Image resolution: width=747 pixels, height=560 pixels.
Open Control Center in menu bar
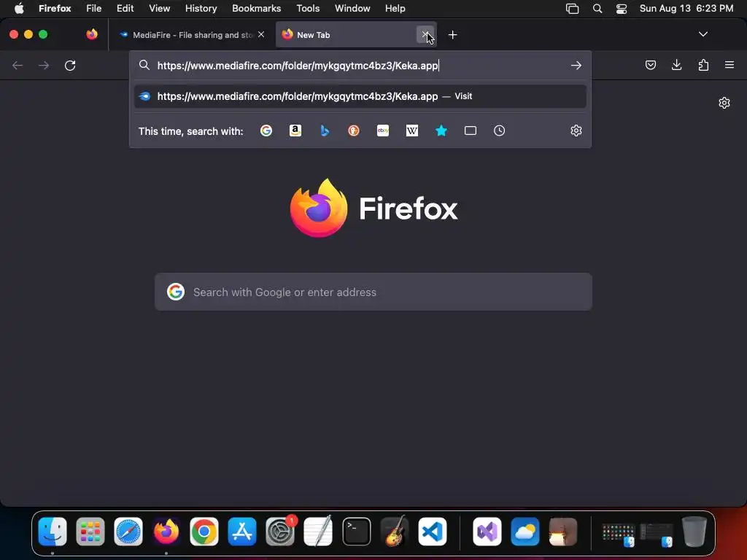pyautogui.click(x=622, y=9)
